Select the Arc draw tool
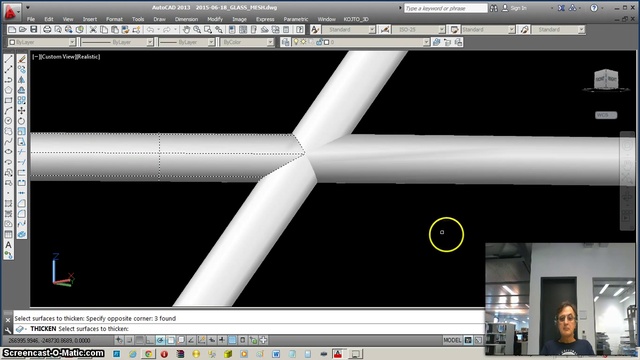The image size is (640, 360). [x=8, y=111]
